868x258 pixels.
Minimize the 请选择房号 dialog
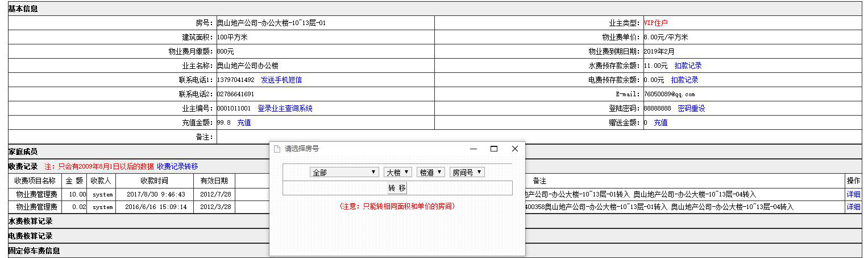click(474, 149)
